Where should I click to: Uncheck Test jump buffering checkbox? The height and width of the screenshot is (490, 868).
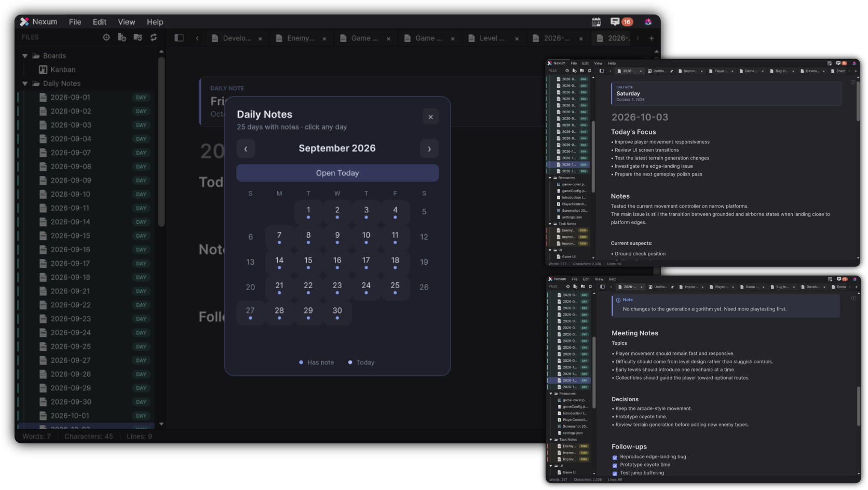(x=615, y=473)
